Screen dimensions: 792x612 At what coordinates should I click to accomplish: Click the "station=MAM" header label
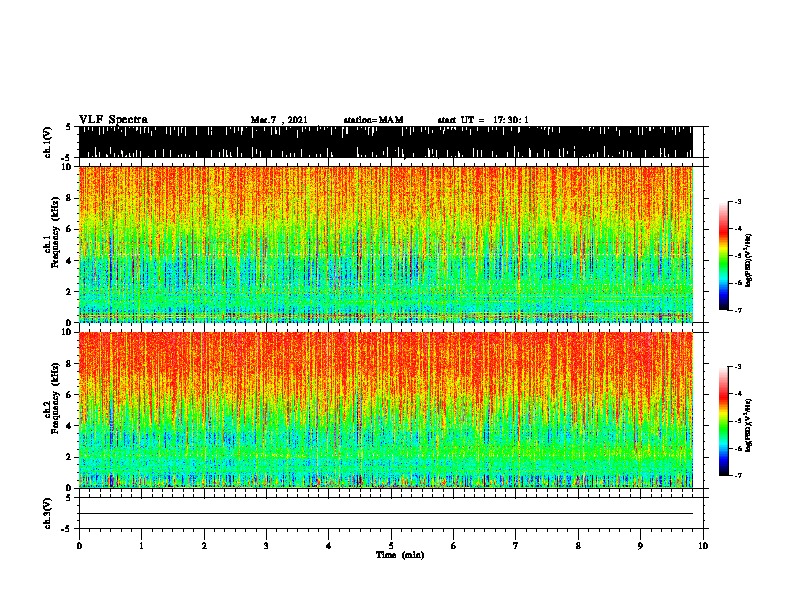[x=373, y=120]
